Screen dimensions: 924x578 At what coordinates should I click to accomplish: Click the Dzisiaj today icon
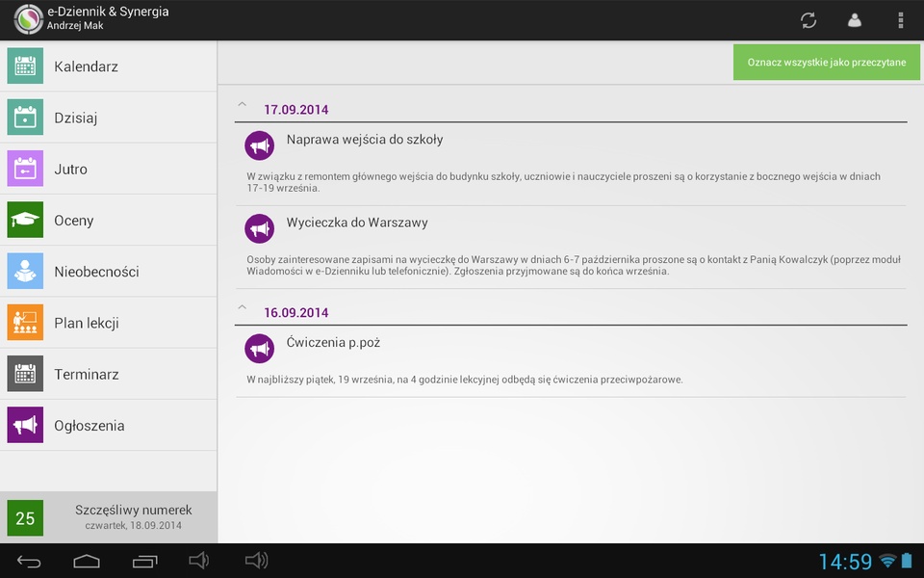click(25, 118)
